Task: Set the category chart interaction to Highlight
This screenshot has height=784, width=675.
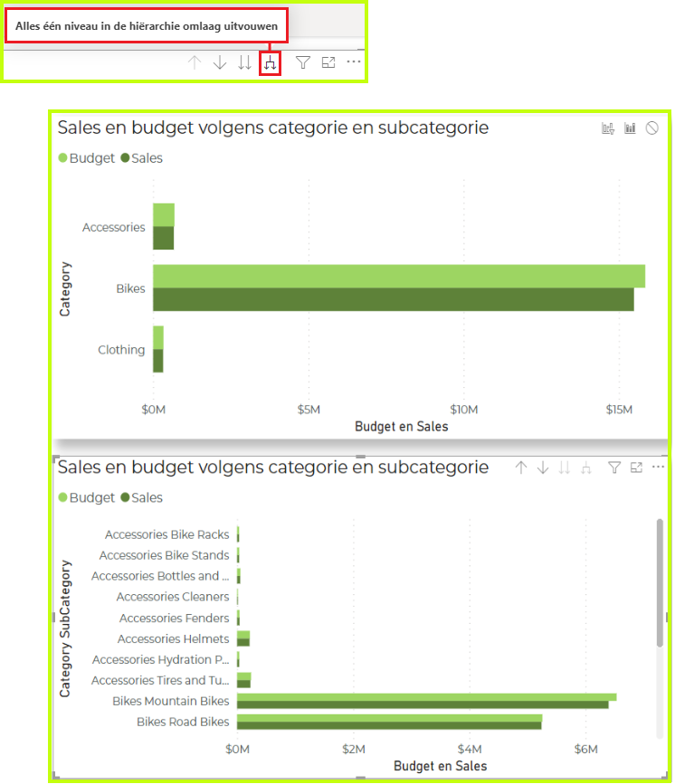Action: tap(630, 128)
